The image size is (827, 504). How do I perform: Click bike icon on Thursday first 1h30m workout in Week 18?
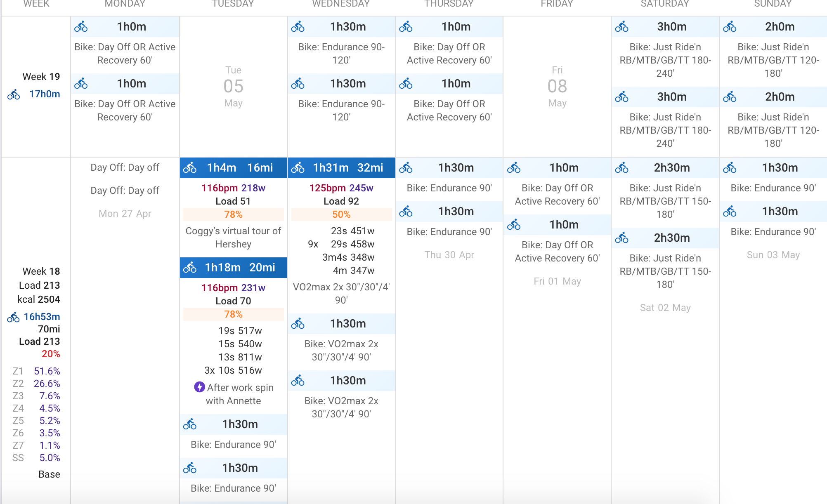(x=406, y=168)
